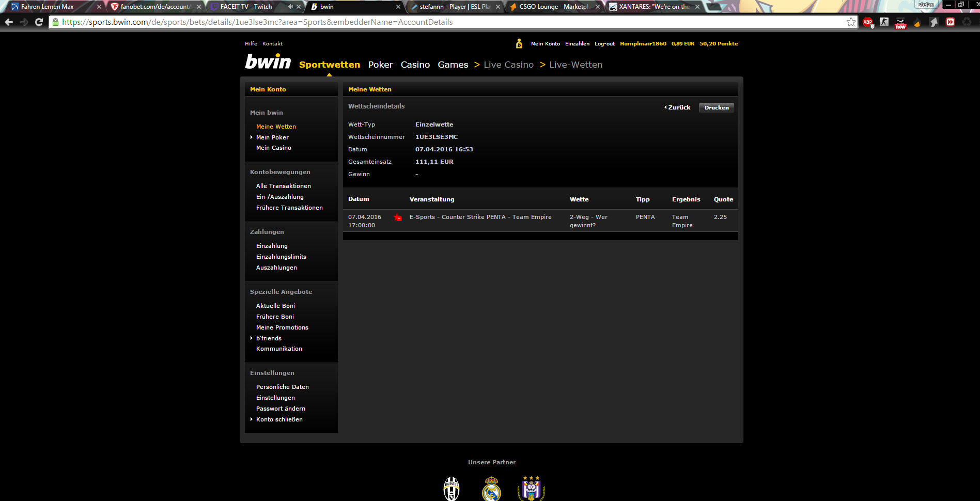This screenshot has width=980, height=501.
Task: Open the Poker section
Action: (x=381, y=65)
